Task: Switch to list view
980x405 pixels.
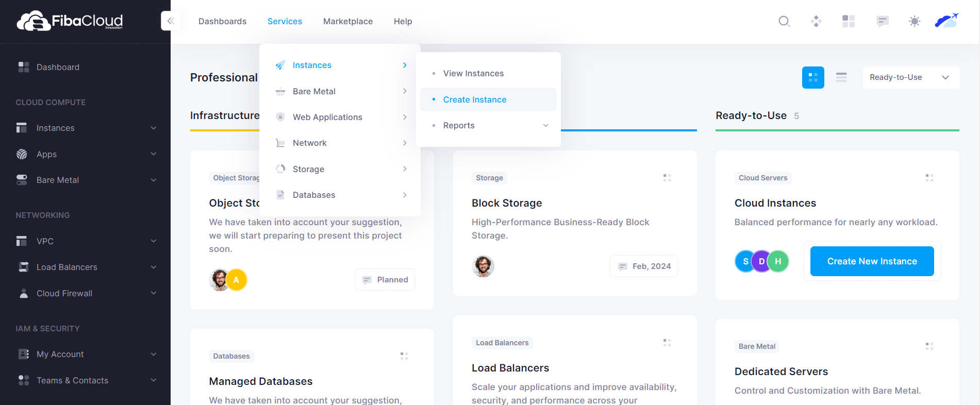Action: (x=841, y=77)
